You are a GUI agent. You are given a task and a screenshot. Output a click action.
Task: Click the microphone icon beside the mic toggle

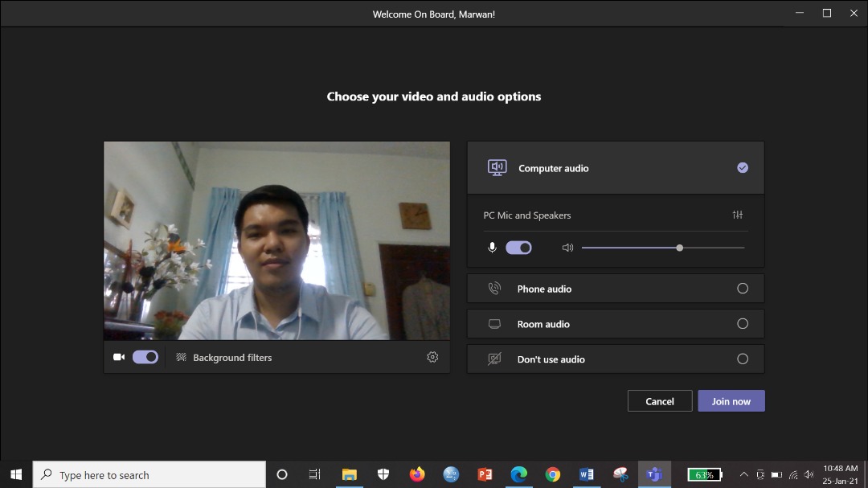[493, 248]
